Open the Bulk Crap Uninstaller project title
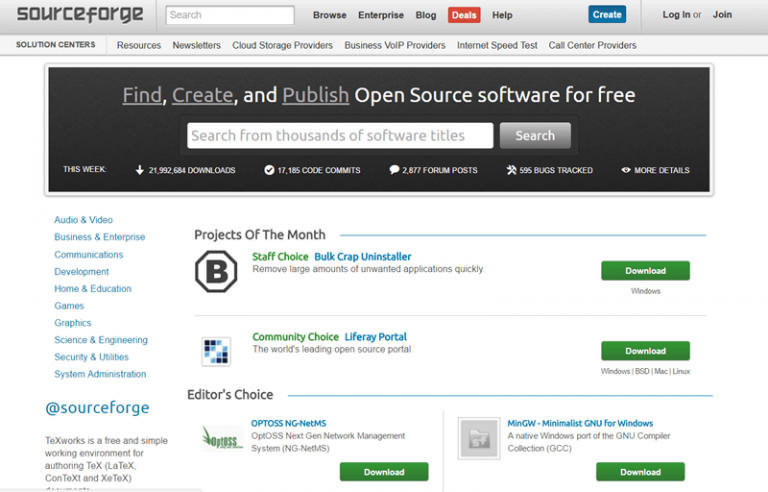Image resolution: width=768 pixels, height=492 pixels. tap(362, 257)
